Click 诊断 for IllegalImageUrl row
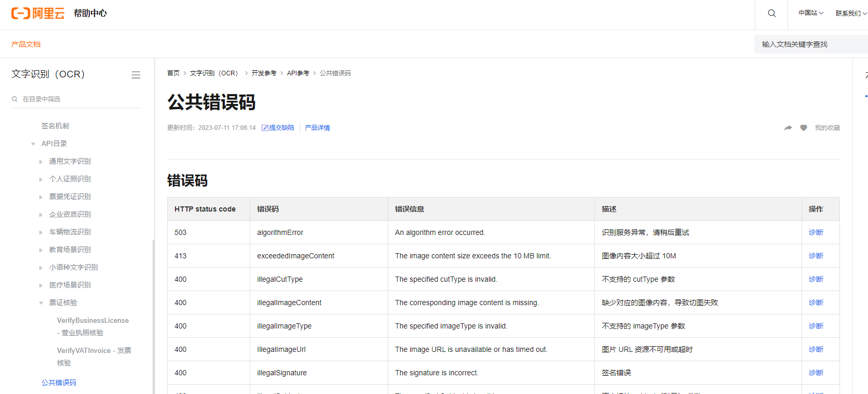The height and width of the screenshot is (394, 868). click(816, 349)
